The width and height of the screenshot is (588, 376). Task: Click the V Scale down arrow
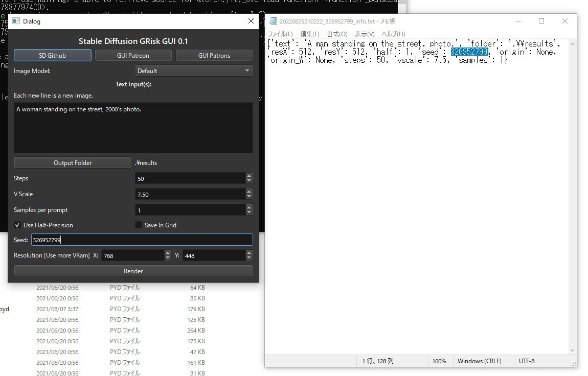click(249, 197)
